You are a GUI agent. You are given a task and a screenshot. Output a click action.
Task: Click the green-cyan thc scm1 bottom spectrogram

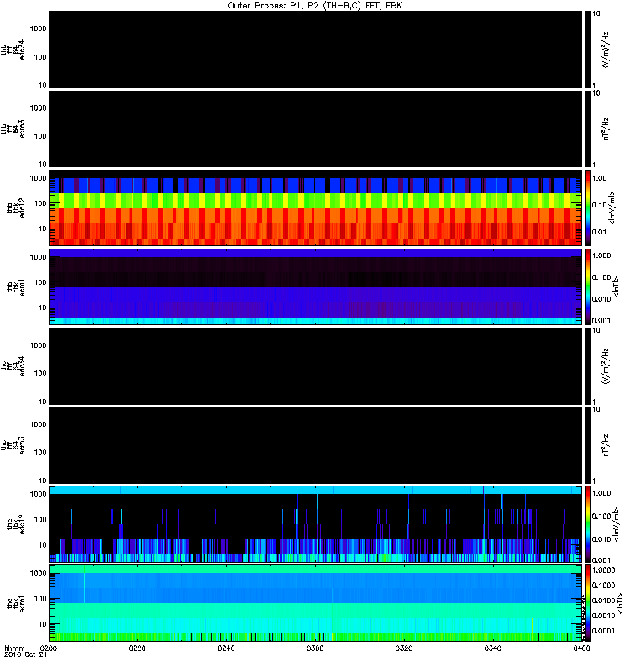pos(315,603)
